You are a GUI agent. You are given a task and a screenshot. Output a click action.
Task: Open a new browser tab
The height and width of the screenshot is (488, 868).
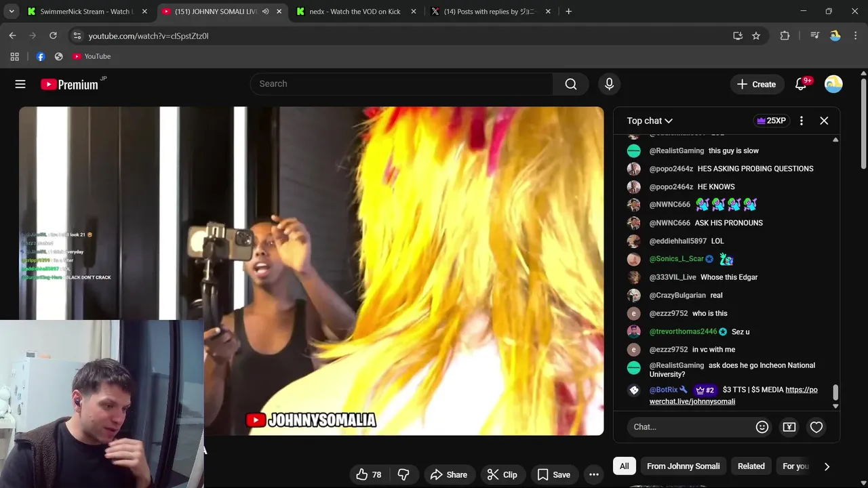pos(568,12)
